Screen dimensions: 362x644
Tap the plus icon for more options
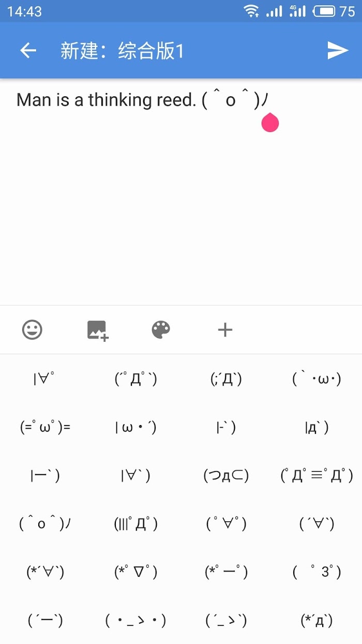[x=225, y=330]
